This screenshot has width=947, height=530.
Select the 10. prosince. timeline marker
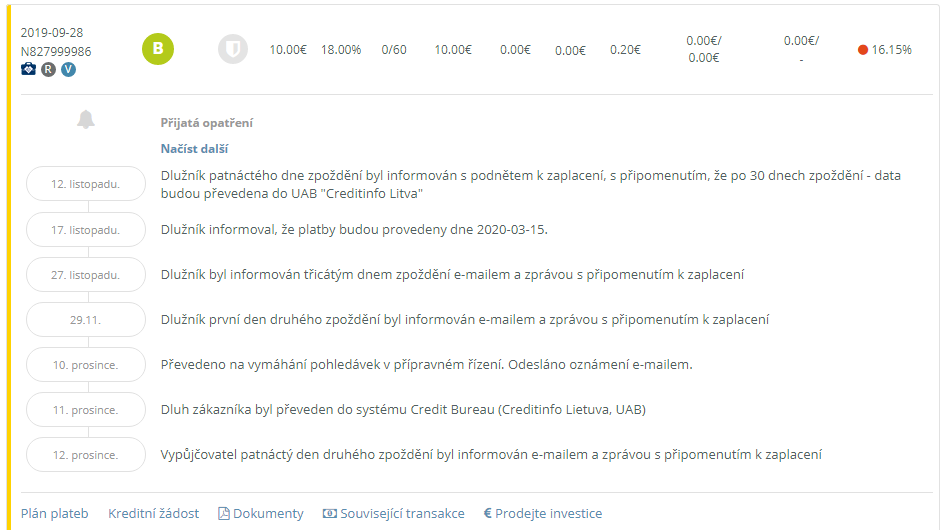coord(86,365)
